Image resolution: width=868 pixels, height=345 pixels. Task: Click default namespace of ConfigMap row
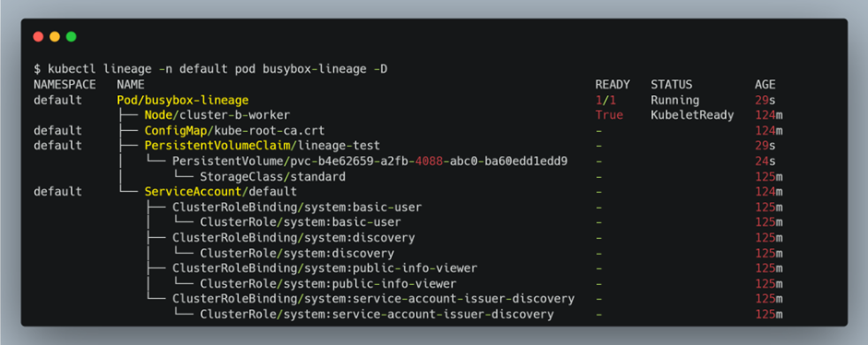(x=57, y=131)
